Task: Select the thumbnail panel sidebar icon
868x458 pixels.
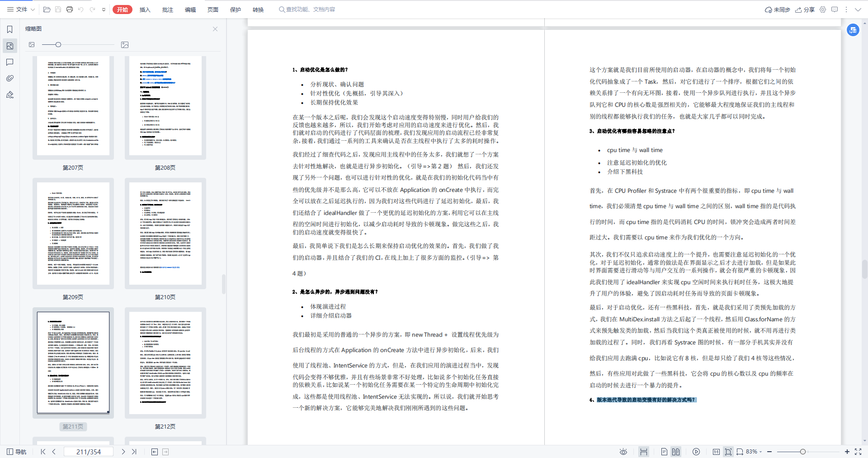Action: pos(9,46)
